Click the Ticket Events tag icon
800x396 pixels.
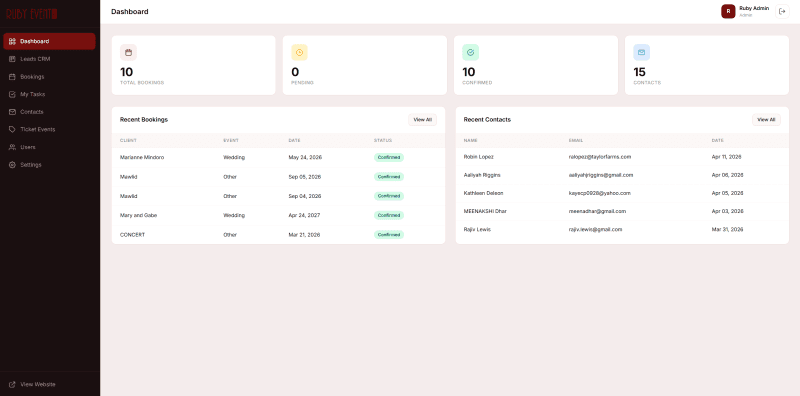pos(12,130)
